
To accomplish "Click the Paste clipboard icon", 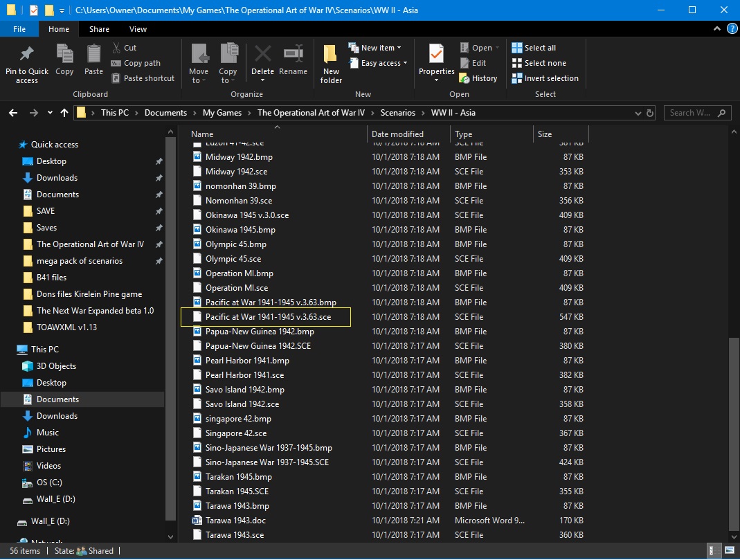I will pos(93,54).
